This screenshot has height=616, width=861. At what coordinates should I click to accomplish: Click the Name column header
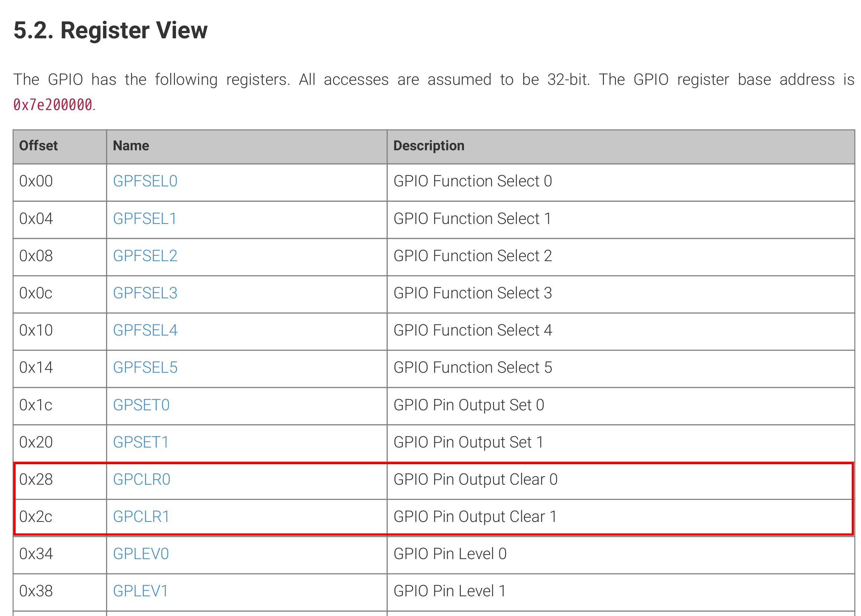[131, 146]
